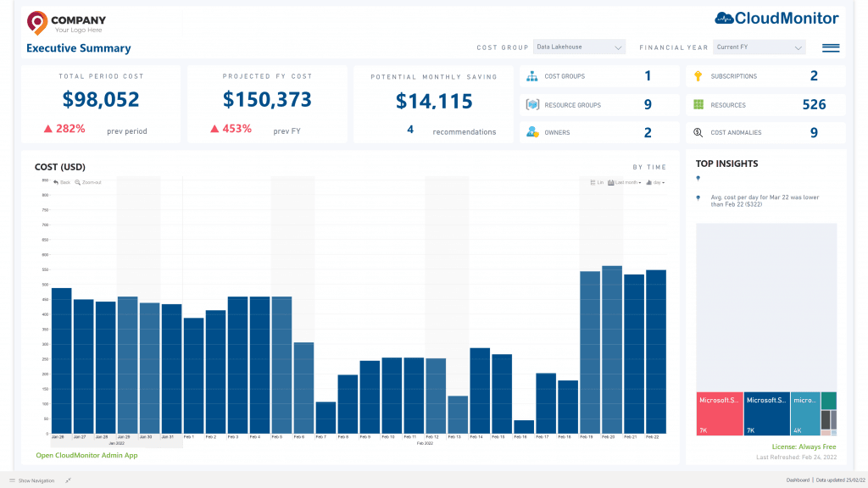
Task: Click the Cost Anomalies magnifier icon
Action: pyautogui.click(x=698, y=132)
